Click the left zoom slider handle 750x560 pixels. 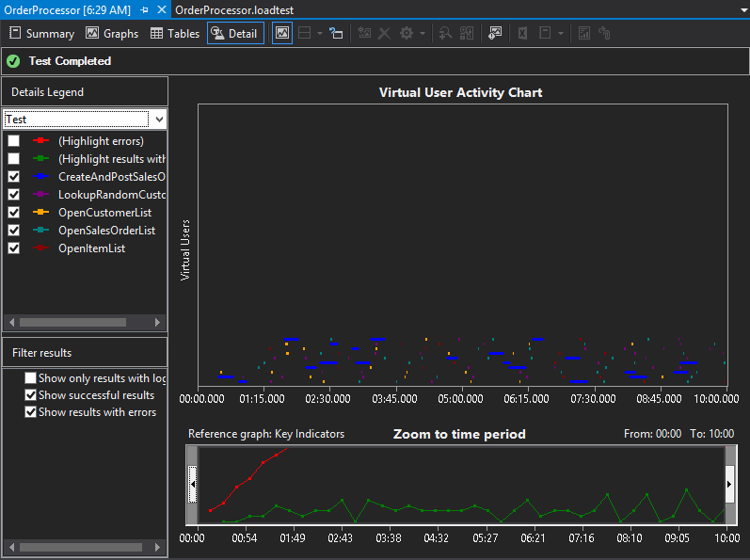pyautogui.click(x=193, y=484)
